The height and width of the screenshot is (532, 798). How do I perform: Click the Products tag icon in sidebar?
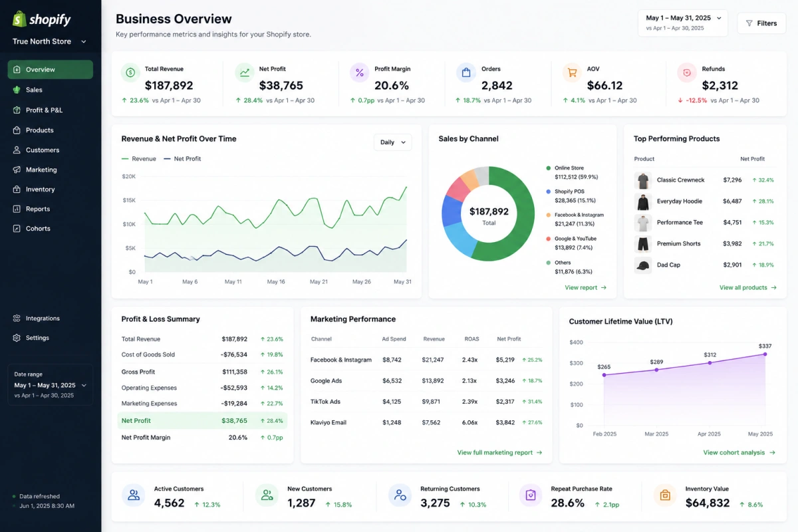tap(17, 130)
